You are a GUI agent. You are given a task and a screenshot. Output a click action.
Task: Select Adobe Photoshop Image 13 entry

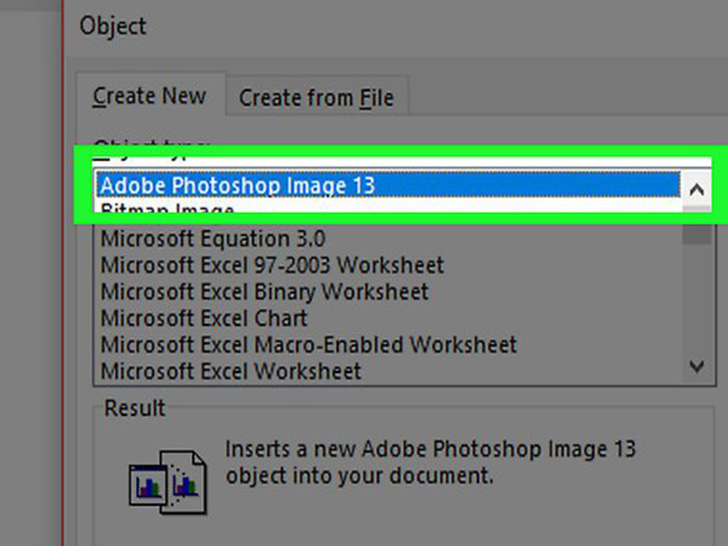point(237,185)
